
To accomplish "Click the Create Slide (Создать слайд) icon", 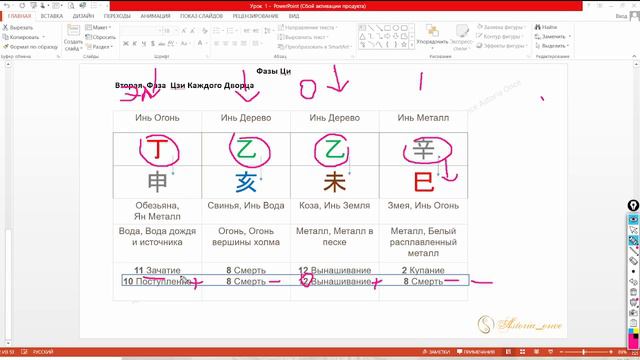I will [x=73, y=31].
